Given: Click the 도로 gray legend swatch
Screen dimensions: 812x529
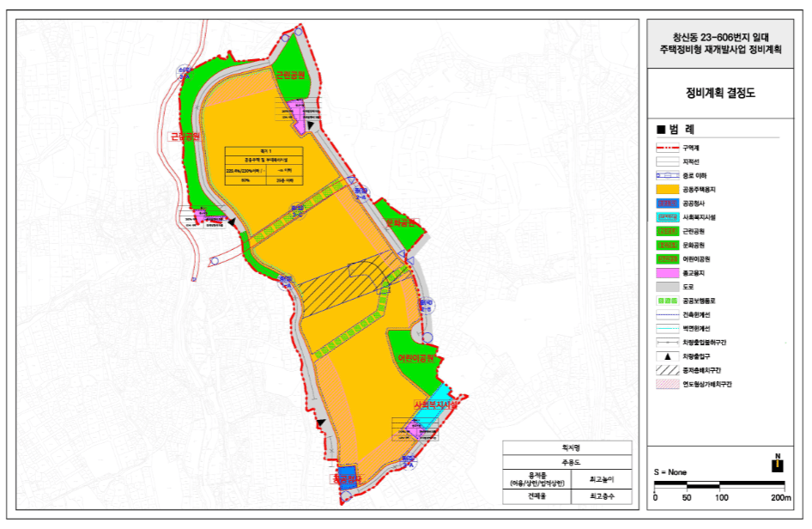Looking at the screenshot, I should click(668, 287).
